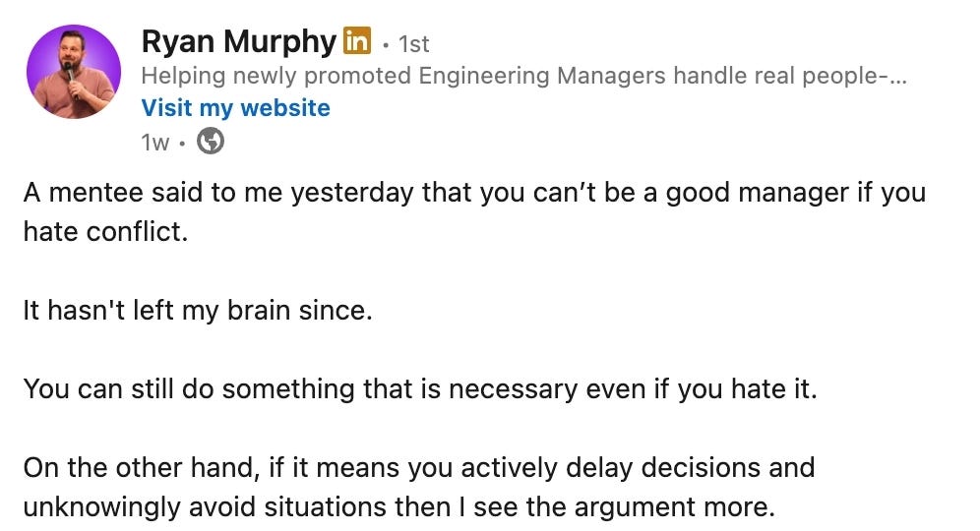Screen dimensions: 980x531
Task: Click the headline about Engineering Managers
Action: [523, 76]
